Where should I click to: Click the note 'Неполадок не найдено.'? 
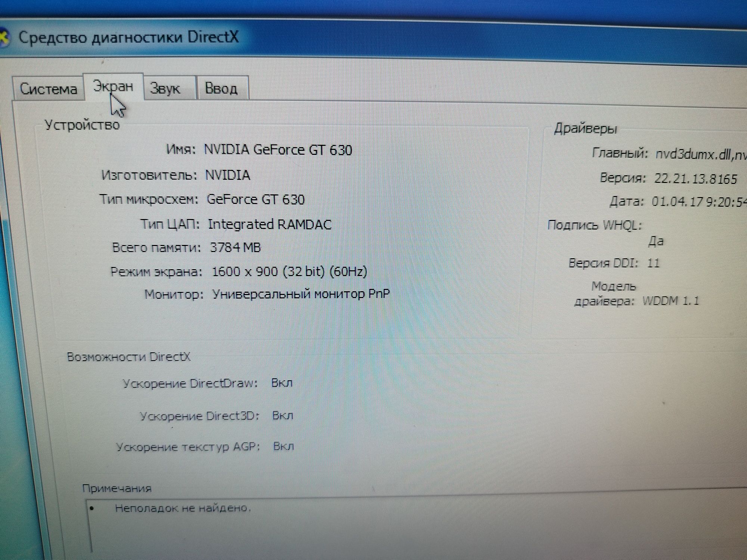click(183, 508)
